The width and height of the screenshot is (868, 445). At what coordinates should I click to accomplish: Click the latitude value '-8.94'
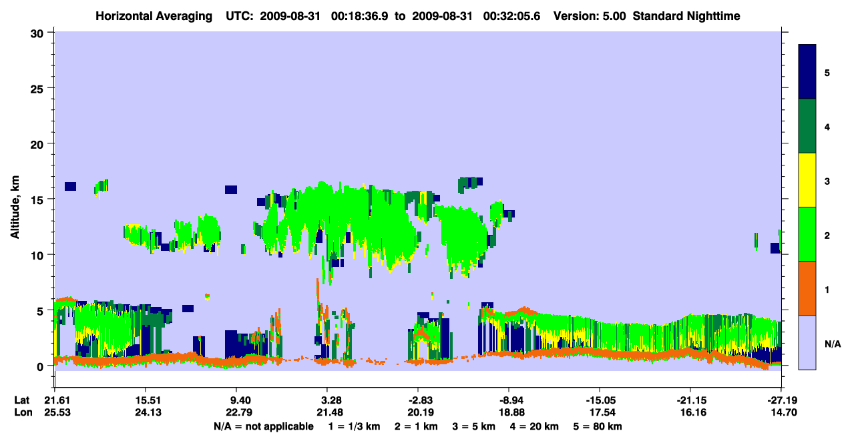(x=509, y=400)
